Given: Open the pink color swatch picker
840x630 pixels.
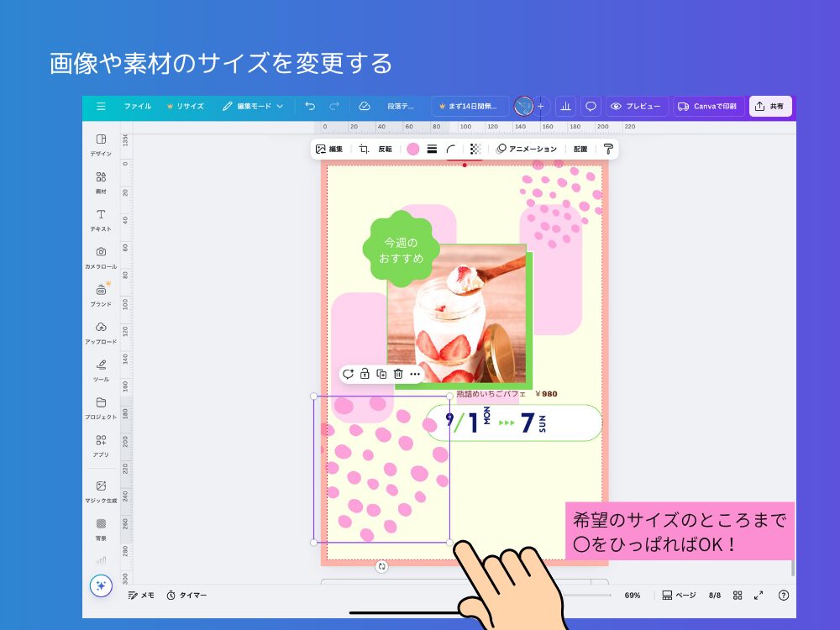Looking at the screenshot, I should point(413,149).
